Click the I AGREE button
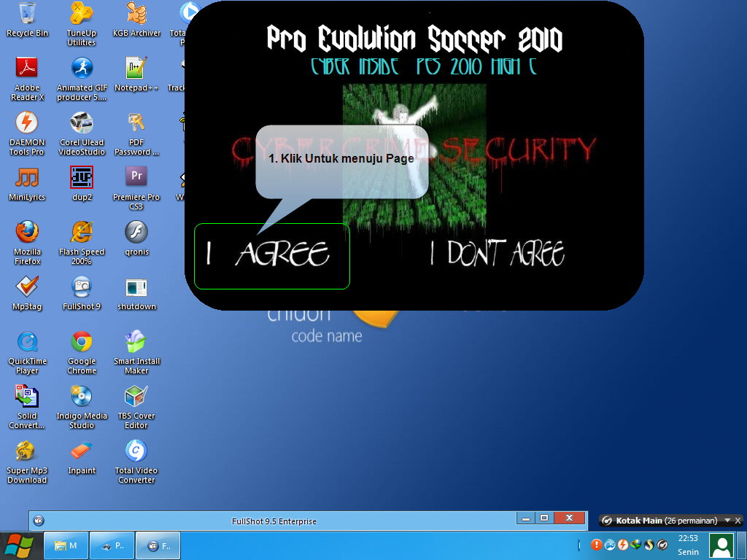The height and width of the screenshot is (560, 747). [x=272, y=256]
